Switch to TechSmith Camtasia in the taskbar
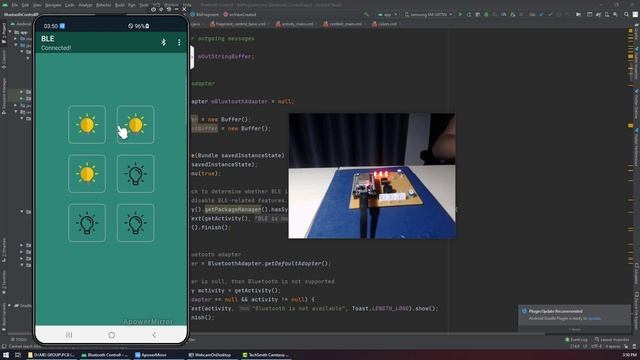This screenshot has width=640, height=360. coord(265,355)
